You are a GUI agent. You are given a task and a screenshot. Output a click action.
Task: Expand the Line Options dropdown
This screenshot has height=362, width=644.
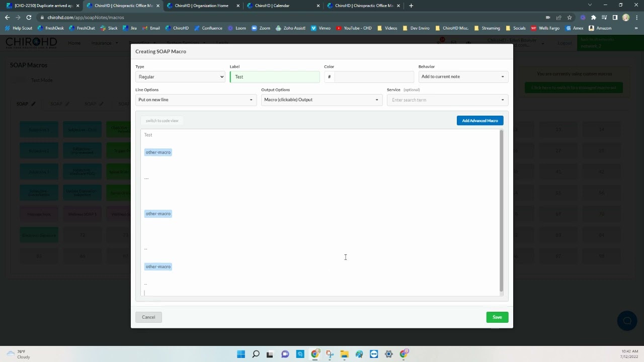click(x=196, y=100)
